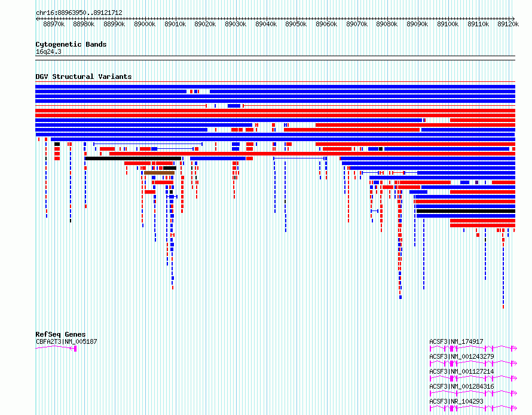Select the 88970k ruler tick label
Image resolution: width=532 pixels, height=415 pixels.
[x=54, y=24]
